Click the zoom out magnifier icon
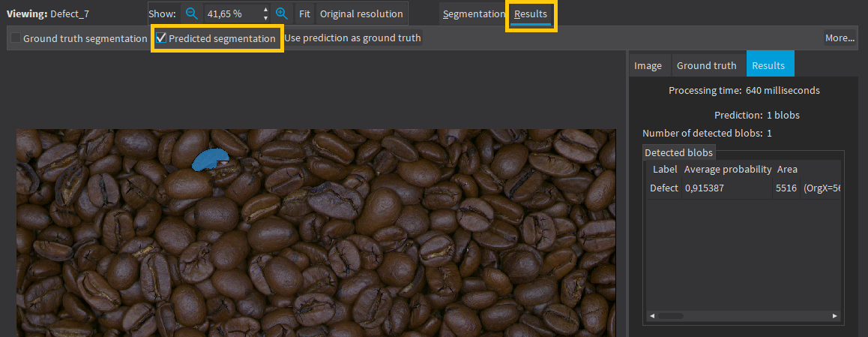Viewport: 868px width, 337px height. pos(192,14)
